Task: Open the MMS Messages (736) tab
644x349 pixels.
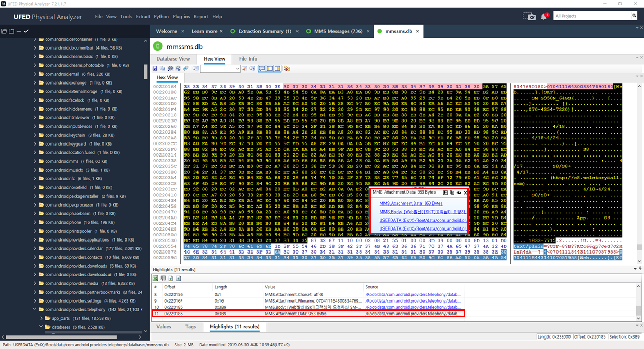Action: (x=338, y=31)
